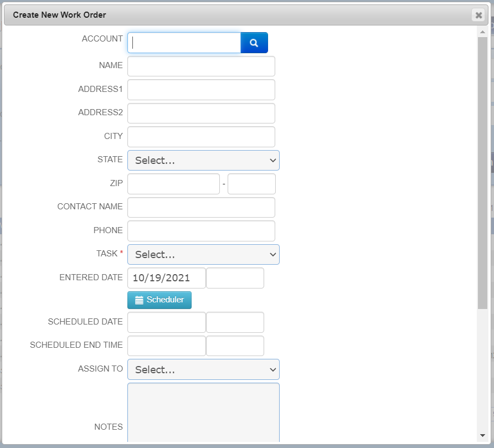Click the SCHEDULED END TIME date field
494x448 pixels.
(x=166, y=346)
